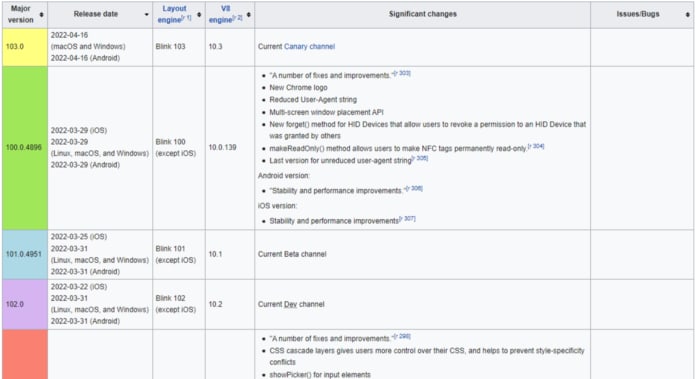
Task: Click the 2022-03-25 (iOS) date
Action: 79,237
